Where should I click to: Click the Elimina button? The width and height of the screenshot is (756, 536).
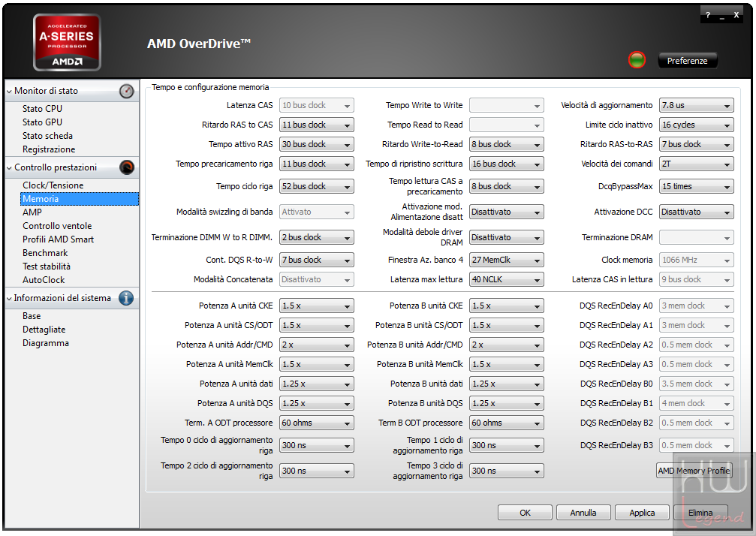point(700,513)
